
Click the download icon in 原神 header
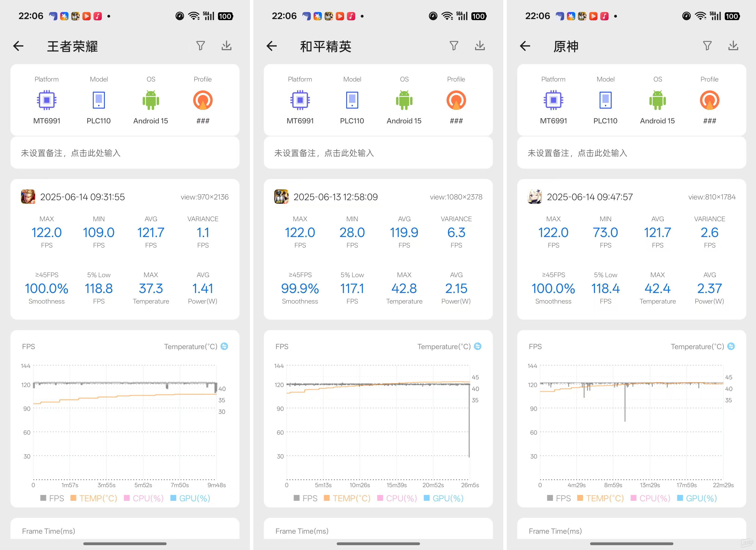pos(733,46)
